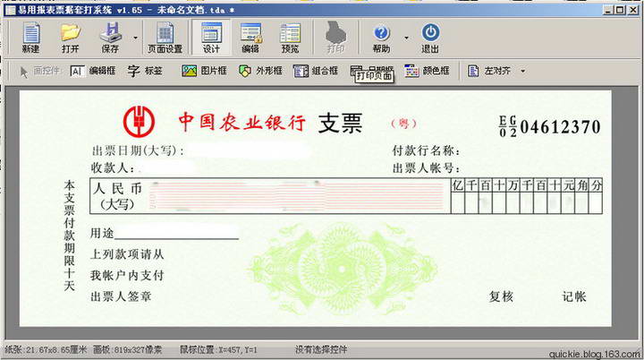
Task: Click 纸张 paper size status entry
Action: [46, 350]
